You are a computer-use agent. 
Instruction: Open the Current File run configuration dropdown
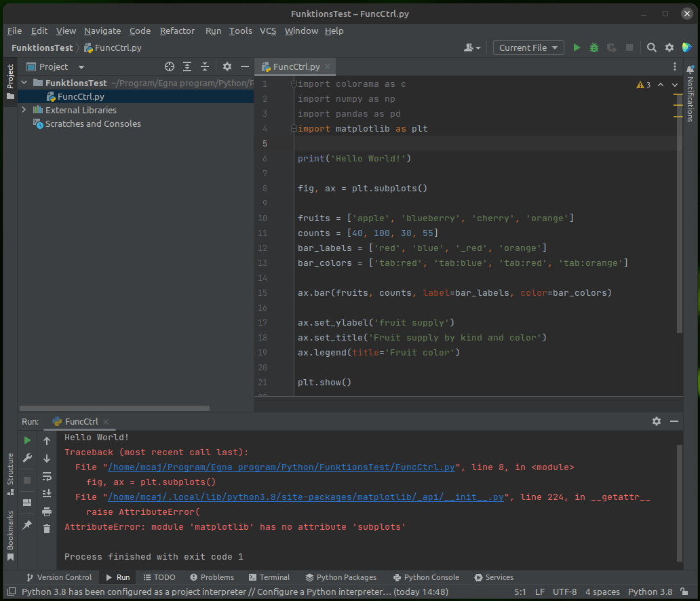(x=528, y=47)
